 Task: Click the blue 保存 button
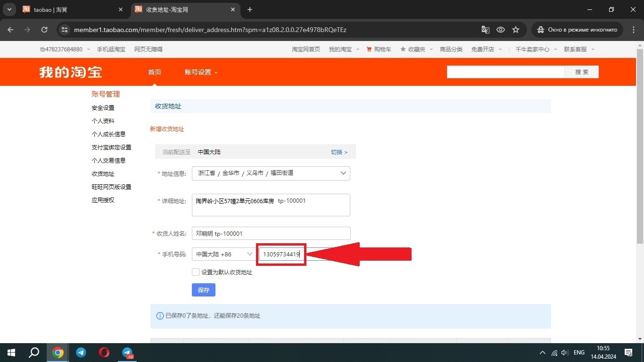click(x=204, y=290)
